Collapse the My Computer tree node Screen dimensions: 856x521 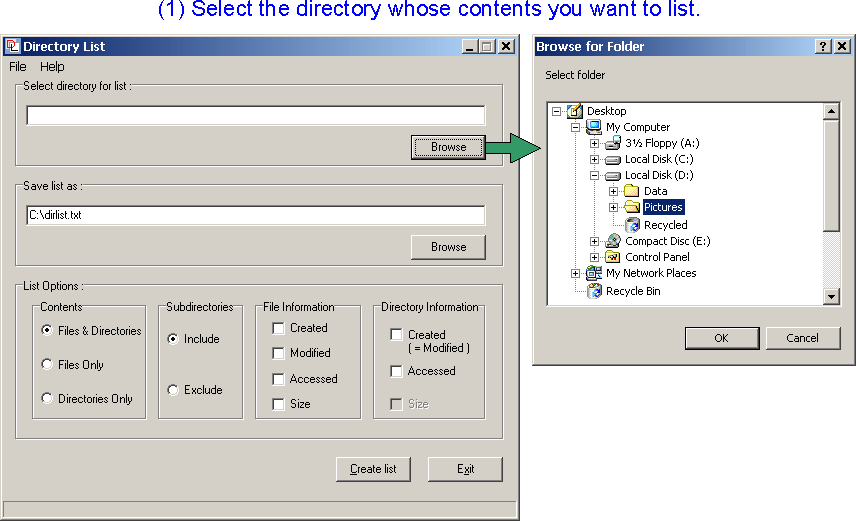[575, 127]
